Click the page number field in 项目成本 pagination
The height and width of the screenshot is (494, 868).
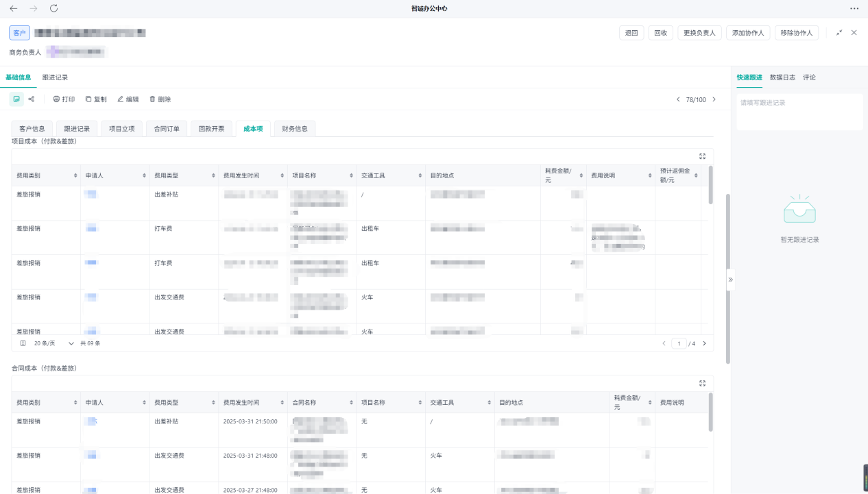[679, 343]
